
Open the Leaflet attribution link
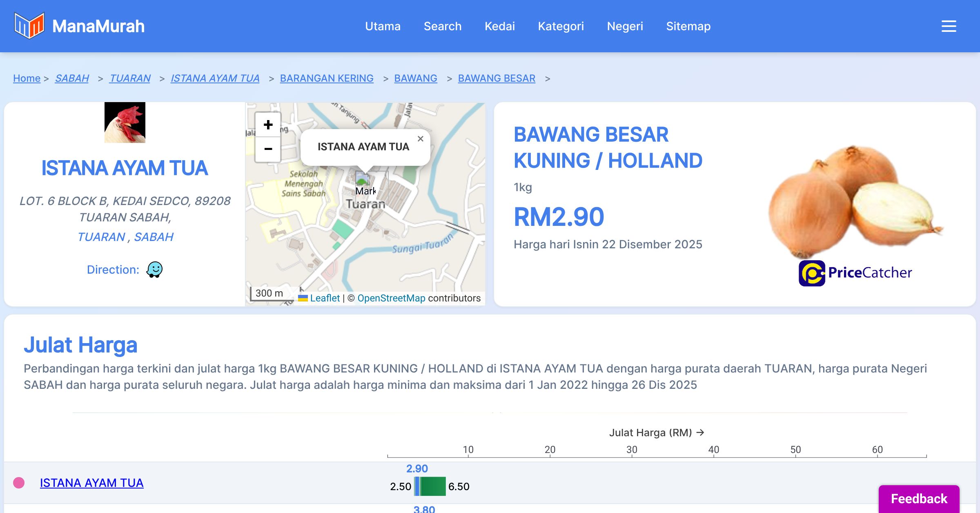click(x=325, y=298)
